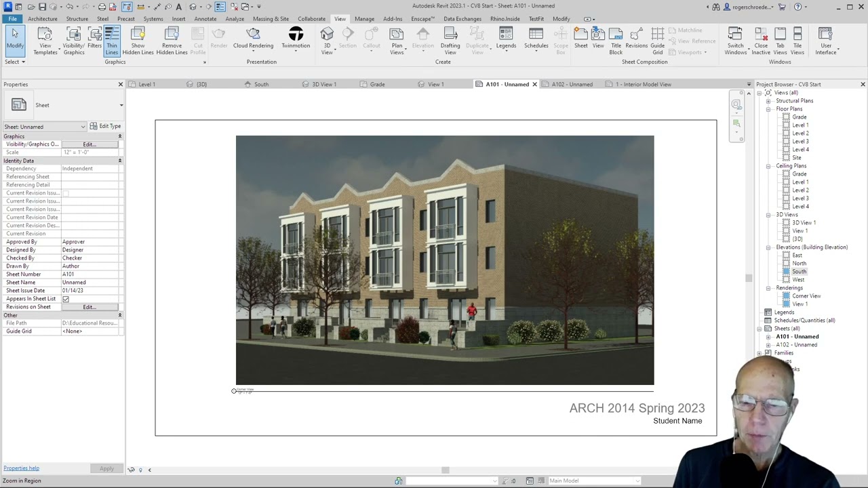The image size is (868, 488).
Task: Collapse the Floor Plans tree node
Action: 768,109
